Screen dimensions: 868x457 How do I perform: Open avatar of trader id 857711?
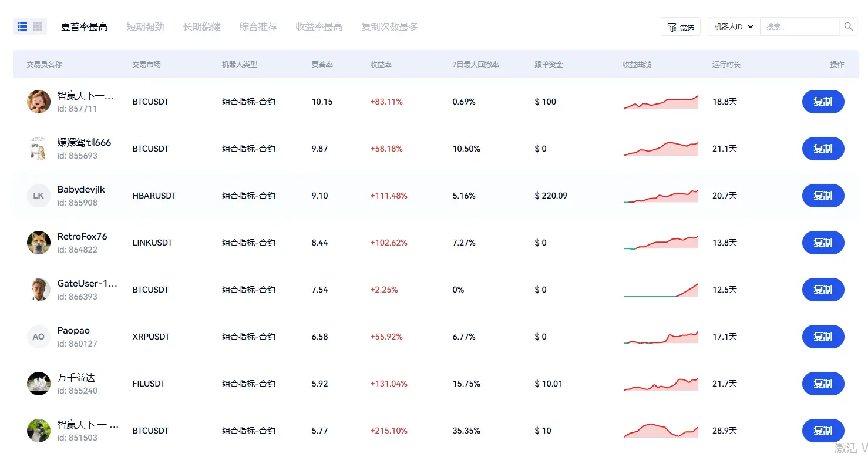coord(39,102)
